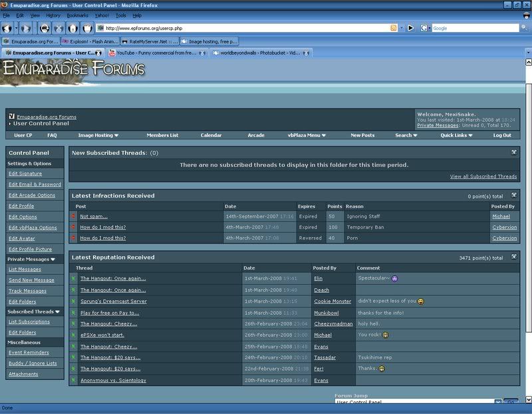The image size is (532, 414).
Task: Close the worldbeyondwalls Photobucket tab
Action: coord(306,53)
